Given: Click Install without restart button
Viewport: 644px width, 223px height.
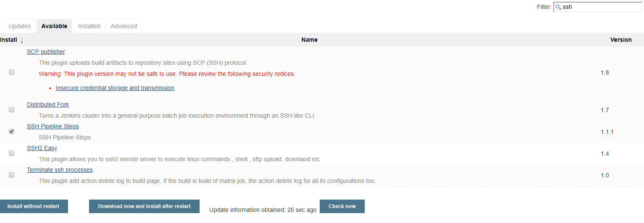Looking at the screenshot, I should 33,206.
